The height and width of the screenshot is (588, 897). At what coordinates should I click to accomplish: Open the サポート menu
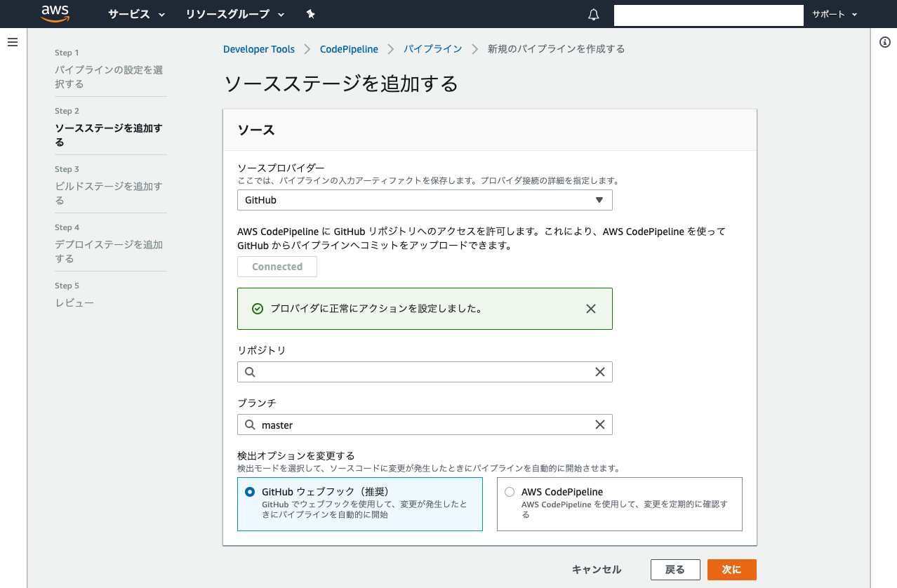(834, 14)
